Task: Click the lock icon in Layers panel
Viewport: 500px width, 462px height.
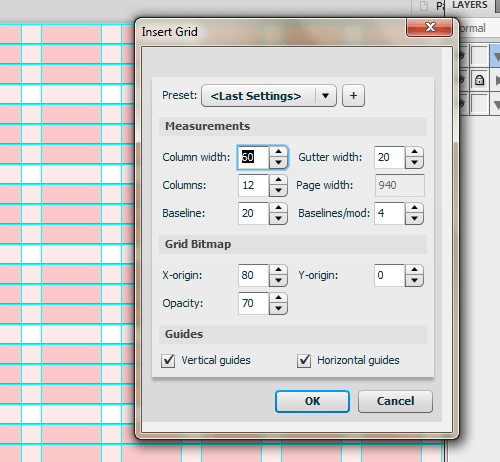Action: [x=479, y=80]
